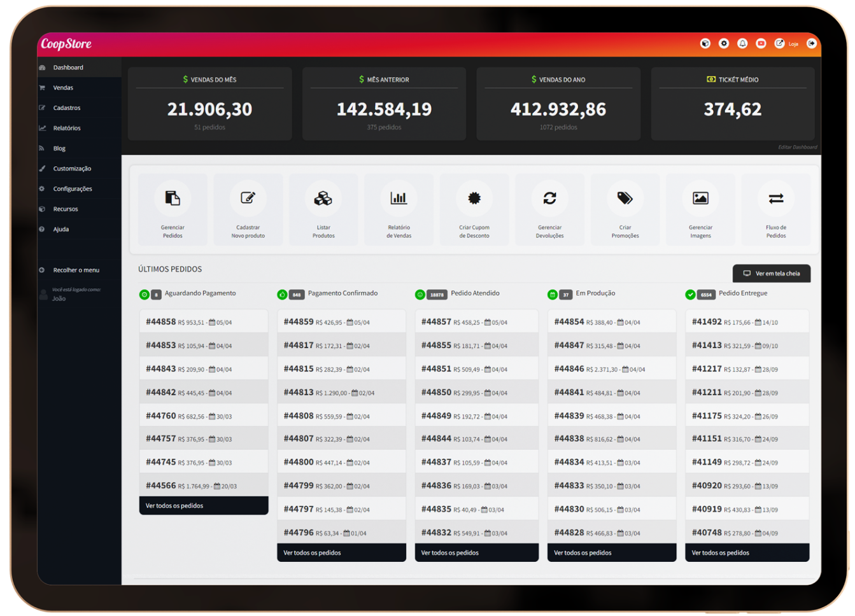The height and width of the screenshot is (616, 855).
Task: Open order #44853
Action: (x=204, y=346)
